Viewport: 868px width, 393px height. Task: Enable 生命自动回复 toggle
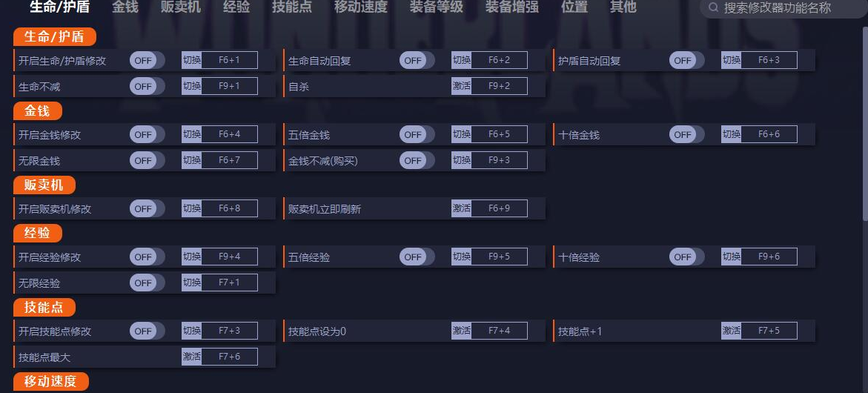pyautogui.click(x=417, y=60)
